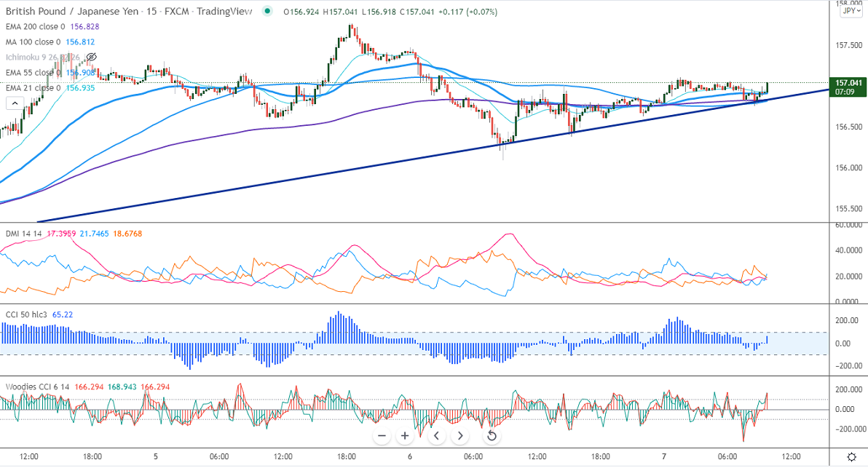Select the Woodies CCI 6 14 label

point(37,387)
